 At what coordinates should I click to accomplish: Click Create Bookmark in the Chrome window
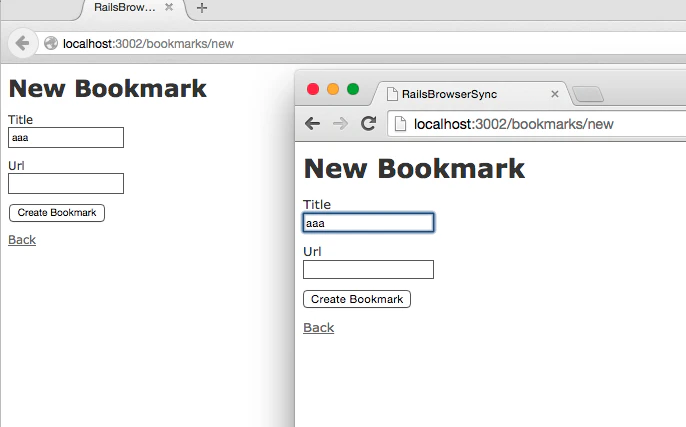coord(357,299)
